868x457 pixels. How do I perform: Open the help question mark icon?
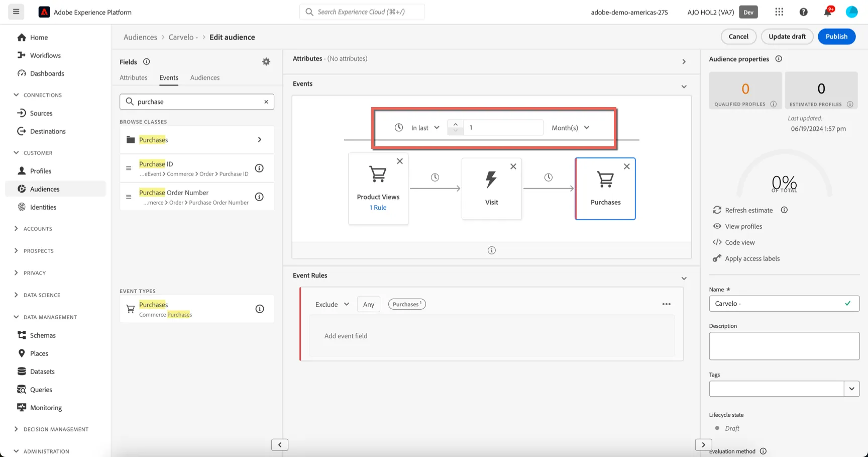coord(804,12)
